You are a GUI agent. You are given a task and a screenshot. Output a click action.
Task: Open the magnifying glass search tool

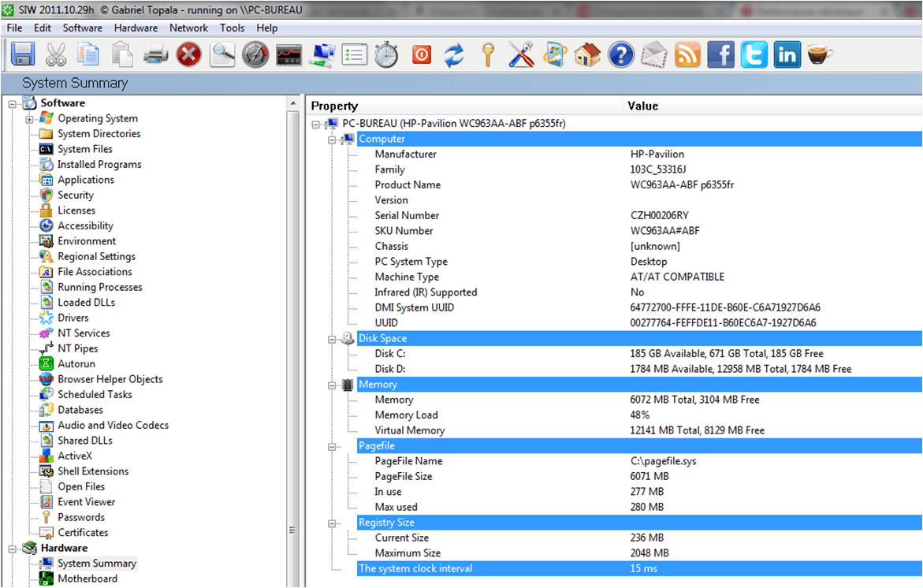pos(222,54)
